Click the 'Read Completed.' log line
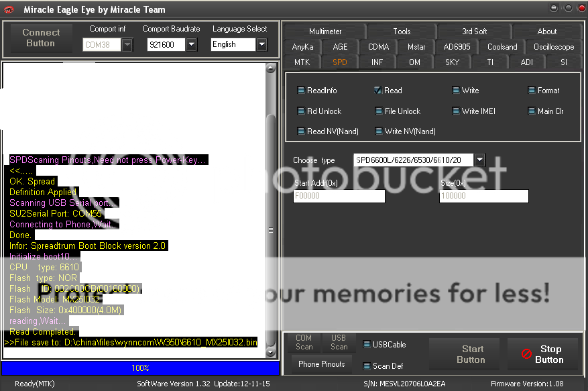This screenshot has width=588, height=391. coord(42,332)
